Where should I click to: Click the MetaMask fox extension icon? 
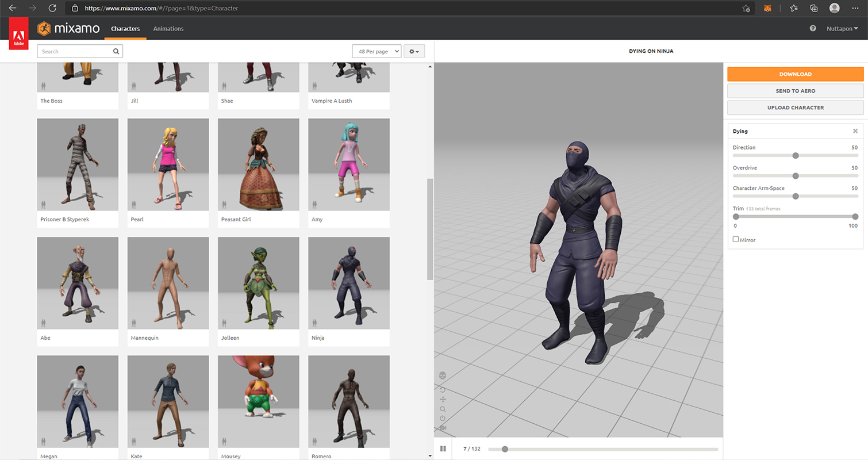click(767, 9)
